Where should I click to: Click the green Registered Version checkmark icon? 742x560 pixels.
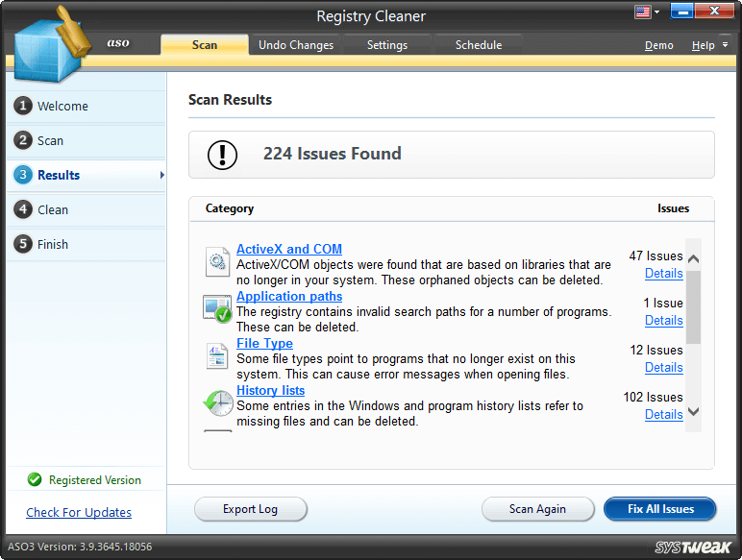[35, 480]
